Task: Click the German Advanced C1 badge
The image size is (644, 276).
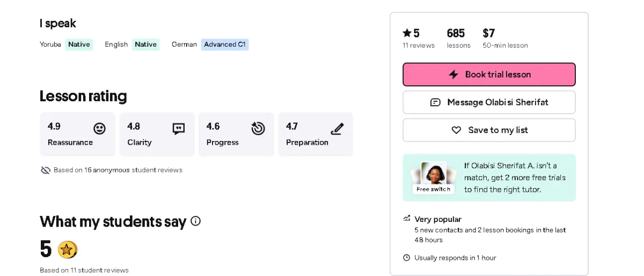Action: [x=225, y=44]
